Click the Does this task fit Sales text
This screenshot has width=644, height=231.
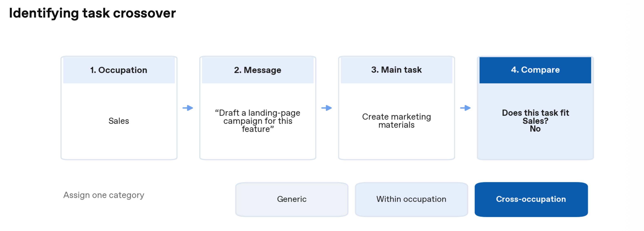click(535, 117)
